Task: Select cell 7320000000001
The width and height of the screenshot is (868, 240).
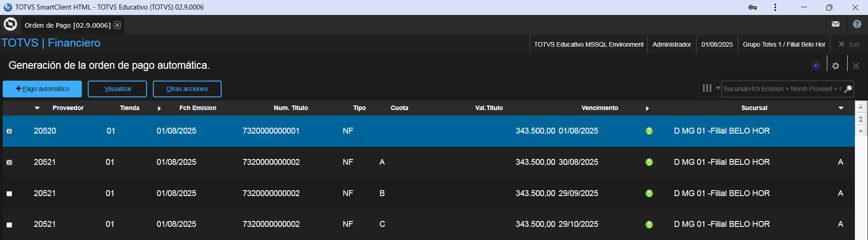Action: click(x=271, y=131)
